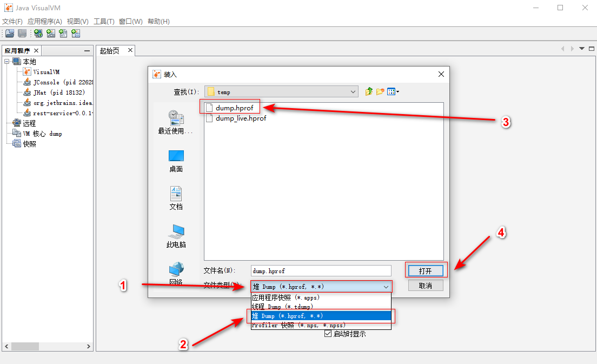
Task: Click the Add JMX Connection toolbar icon
Action: [x=51, y=34]
